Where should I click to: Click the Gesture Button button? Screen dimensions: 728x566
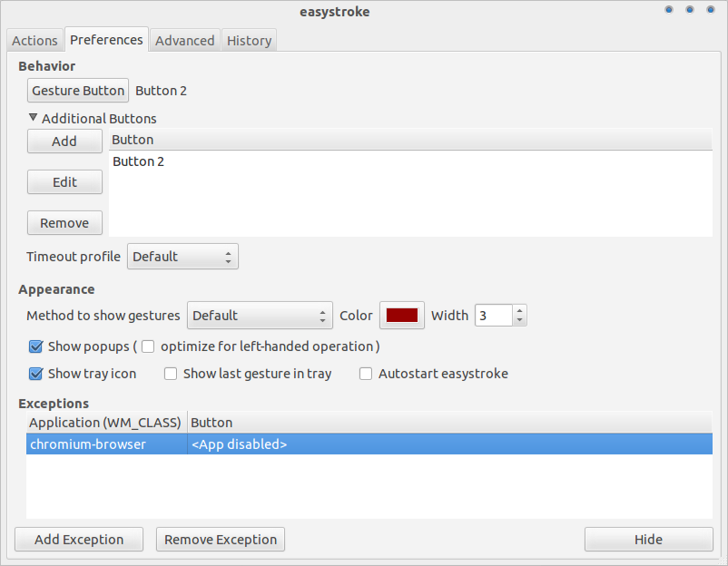78,91
